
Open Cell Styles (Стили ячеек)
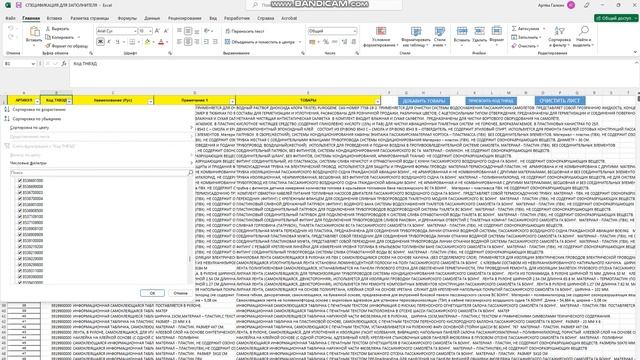(x=440, y=37)
